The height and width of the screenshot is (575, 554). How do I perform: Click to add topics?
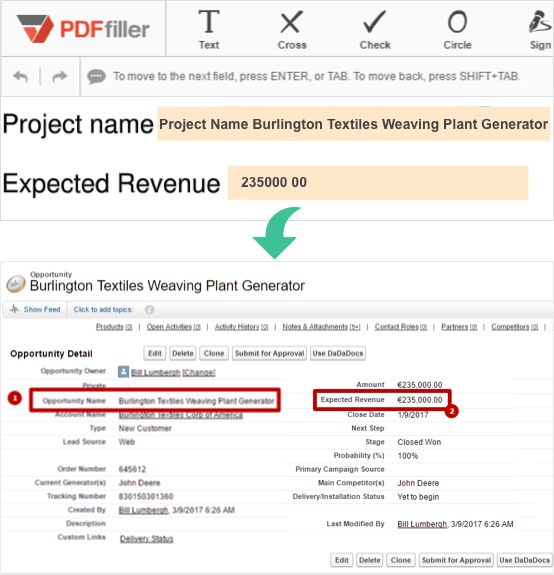pyautogui.click(x=103, y=310)
